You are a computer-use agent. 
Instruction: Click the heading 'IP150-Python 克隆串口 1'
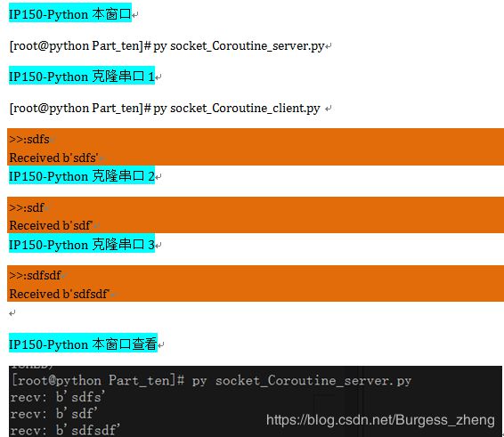pos(82,77)
